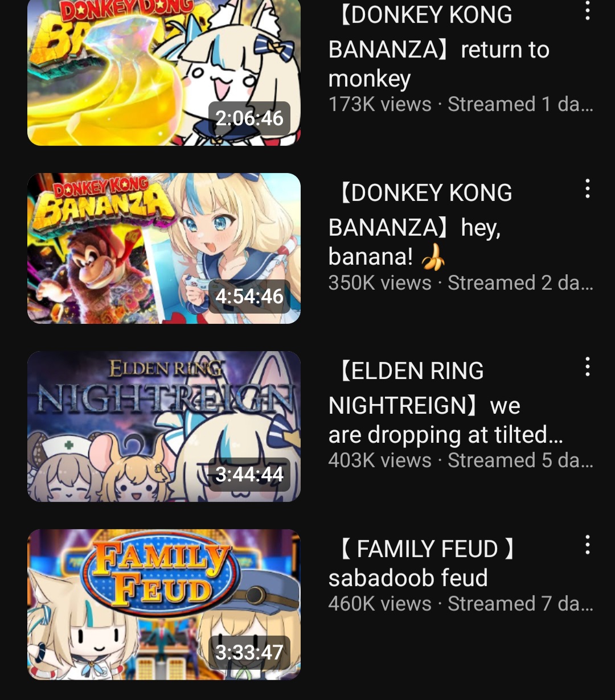Screen dimensions: 615x700
Task: Select title 'DONKEY KONG BANANZA return to monkey'
Action: 438,47
